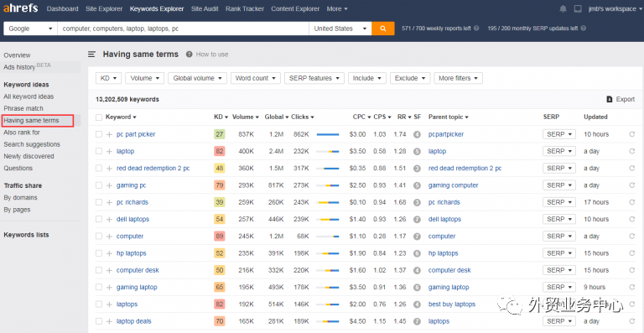Add red dead redemption 2 pc with plus

click(x=109, y=169)
